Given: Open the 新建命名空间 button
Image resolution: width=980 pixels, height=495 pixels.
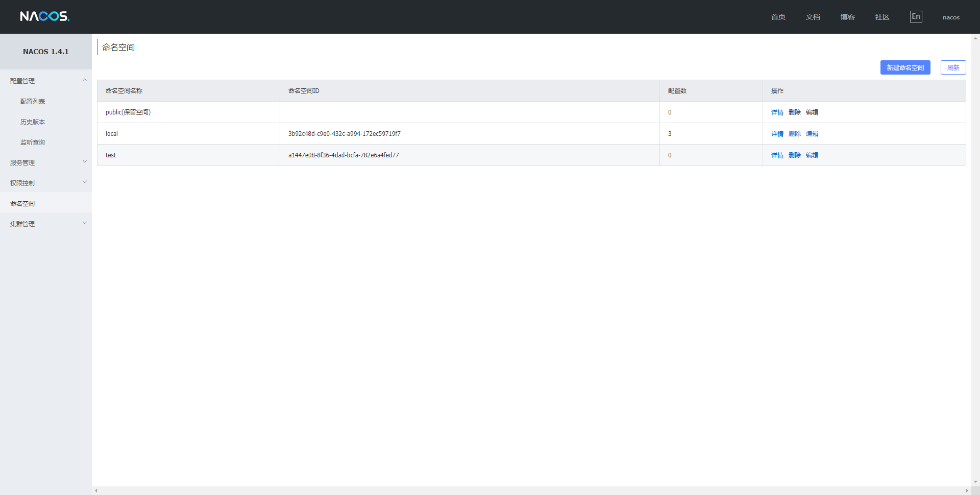Looking at the screenshot, I should point(905,67).
